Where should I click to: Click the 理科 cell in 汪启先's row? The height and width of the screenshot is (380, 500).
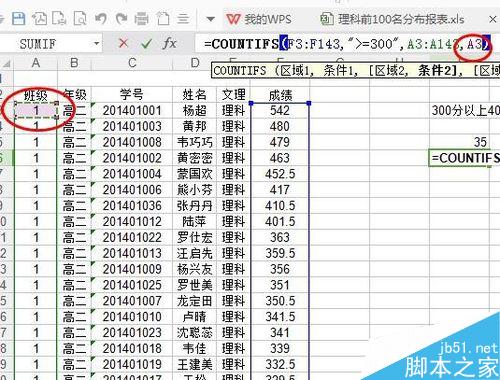click(x=233, y=253)
